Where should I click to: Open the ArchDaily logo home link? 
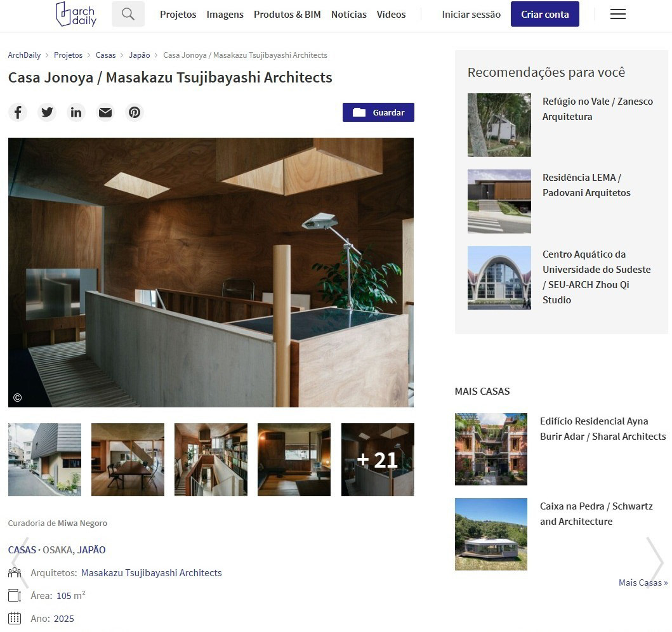coord(76,14)
